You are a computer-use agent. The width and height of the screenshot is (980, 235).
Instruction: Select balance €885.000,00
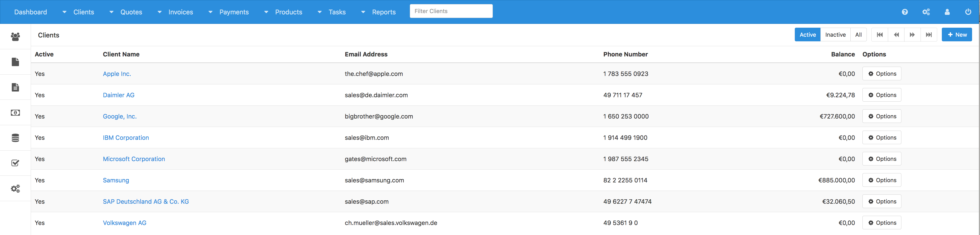(837, 181)
